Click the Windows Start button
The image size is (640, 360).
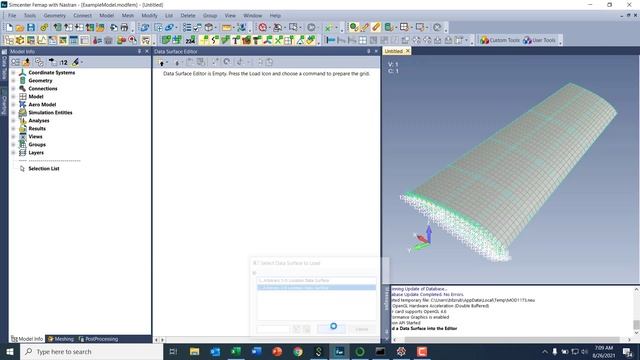10,351
